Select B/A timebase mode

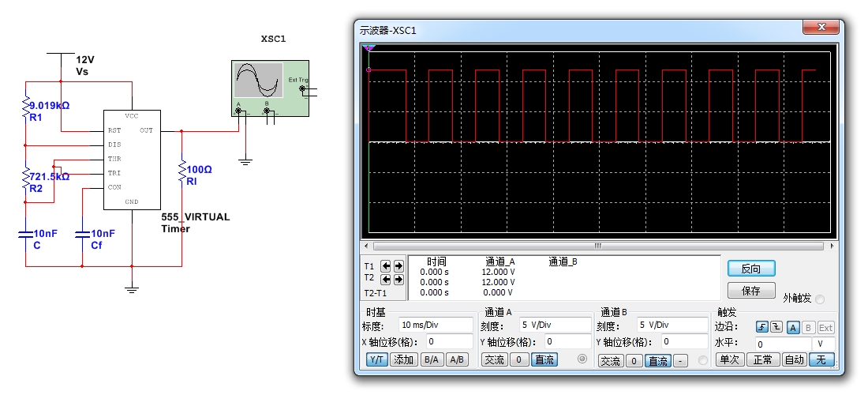[x=431, y=359]
